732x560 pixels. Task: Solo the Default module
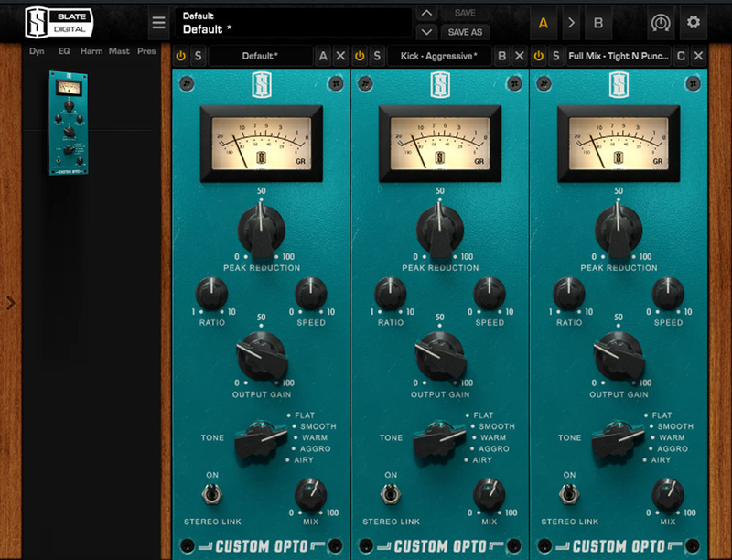[x=198, y=56]
